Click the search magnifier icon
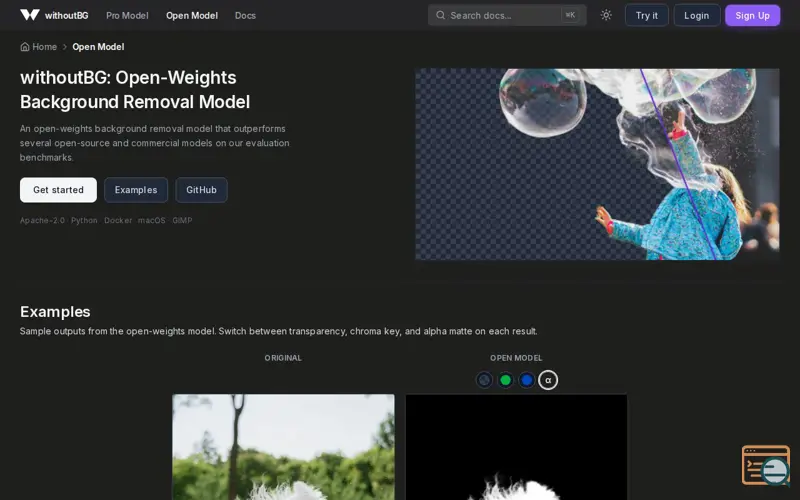 coord(440,15)
